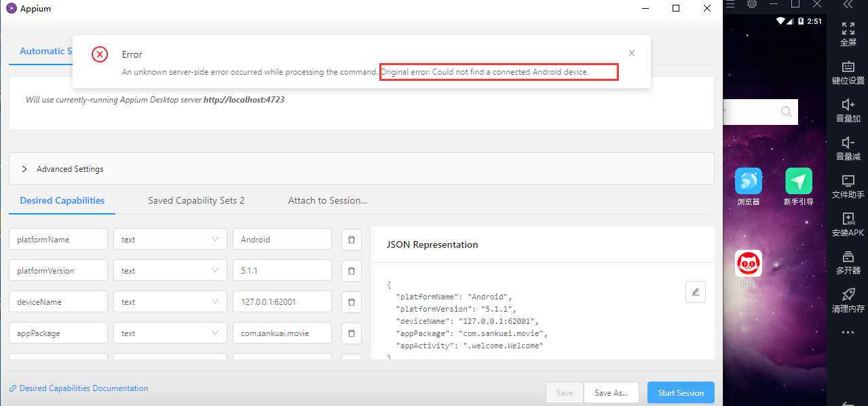Click the platformVersion value field
The width and height of the screenshot is (868, 406).
[x=282, y=271]
